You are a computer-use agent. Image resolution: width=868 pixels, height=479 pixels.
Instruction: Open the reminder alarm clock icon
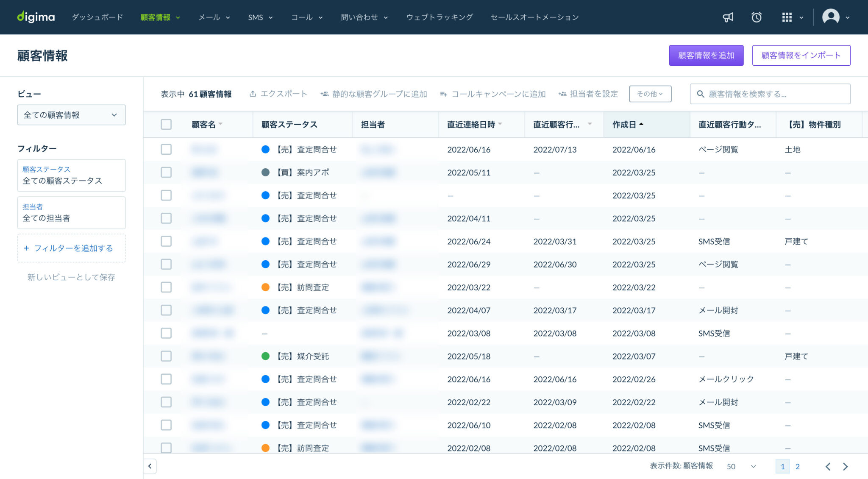pyautogui.click(x=757, y=17)
